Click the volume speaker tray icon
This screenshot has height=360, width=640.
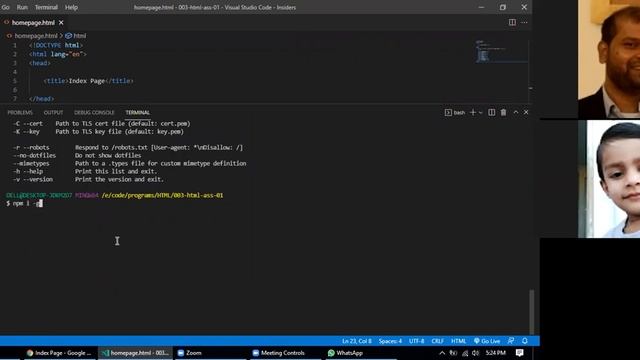[x=476, y=353]
